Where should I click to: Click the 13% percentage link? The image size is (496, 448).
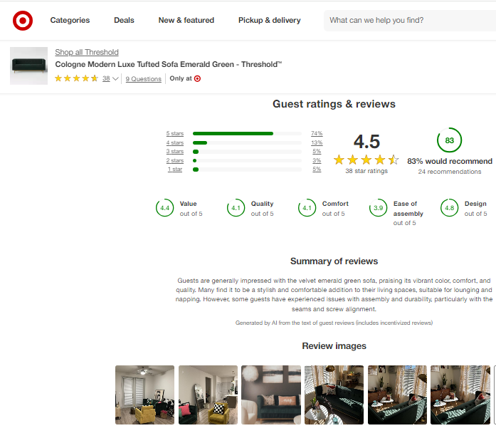point(317,142)
